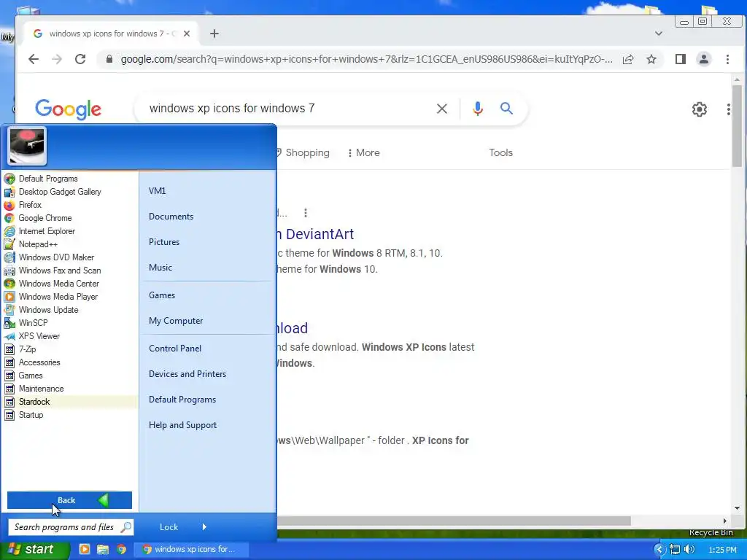747x560 pixels.
Task: Open My Computer
Action: [x=176, y=321]
